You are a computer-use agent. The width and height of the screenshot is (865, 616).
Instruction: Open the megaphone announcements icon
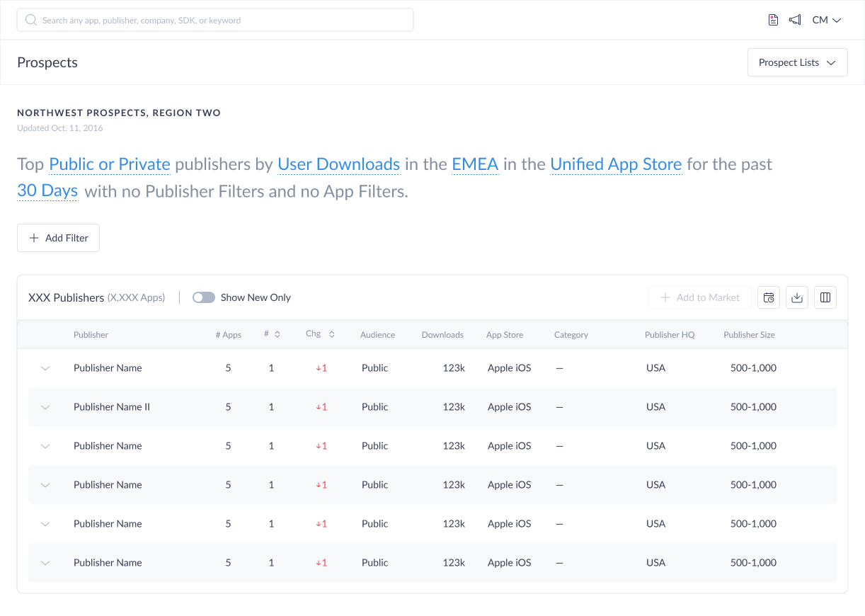(x=795, y=20)
